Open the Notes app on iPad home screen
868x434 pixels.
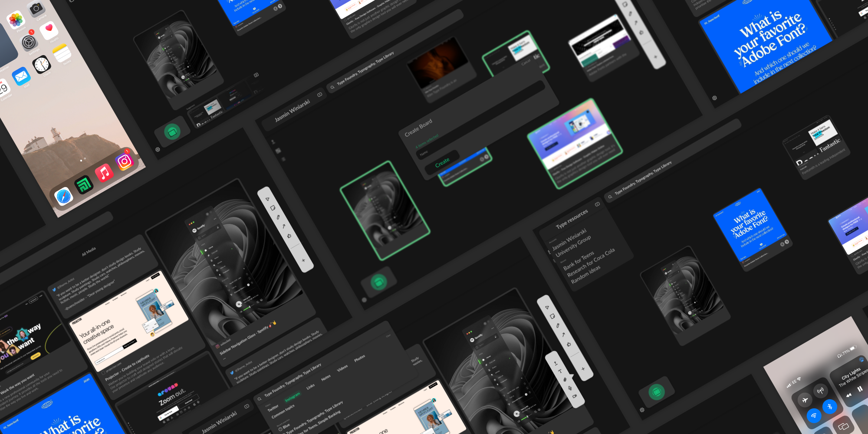pyautogui.click(x=62, y=53)
